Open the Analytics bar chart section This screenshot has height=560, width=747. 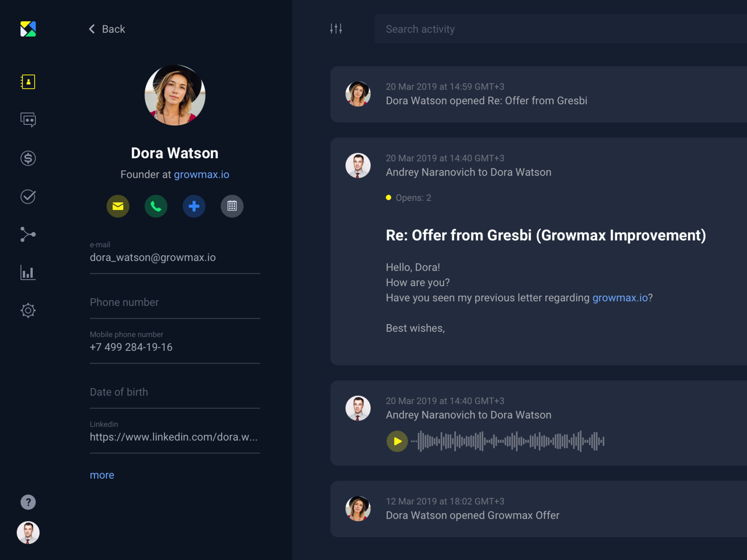pyautogui.click(x=28, y=273)
